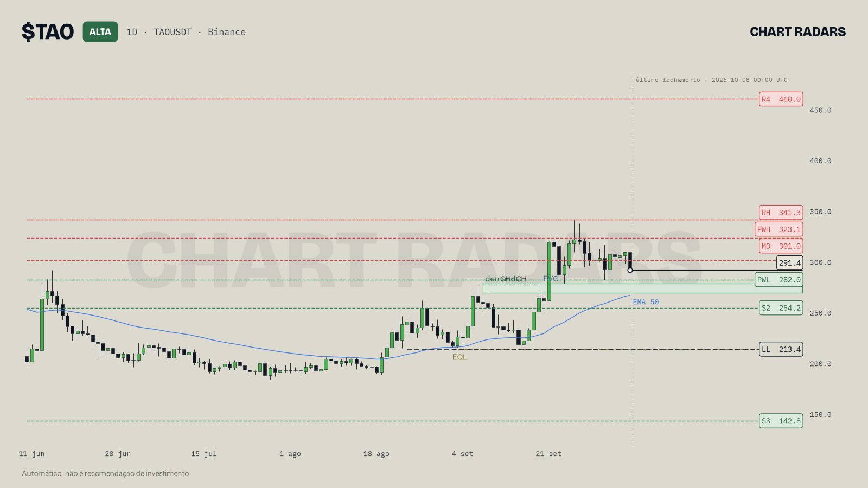The image size is (868, 488).
Task: Select the 450.0 price axis tick
Action: tap(820, 110)
